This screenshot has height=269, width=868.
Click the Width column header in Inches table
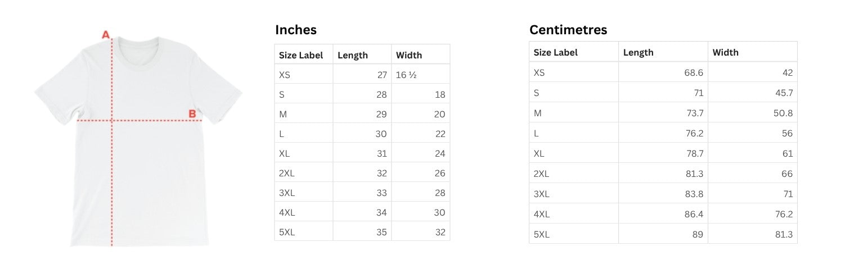[409, 55]
